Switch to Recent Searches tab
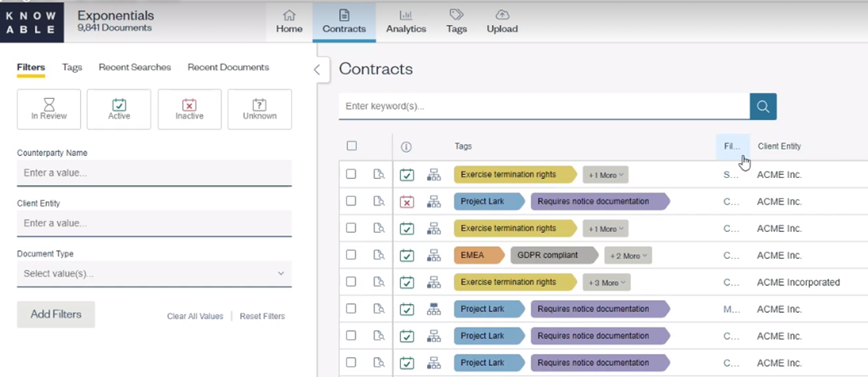Screen dimensions: 868x377 click(134, 67)
